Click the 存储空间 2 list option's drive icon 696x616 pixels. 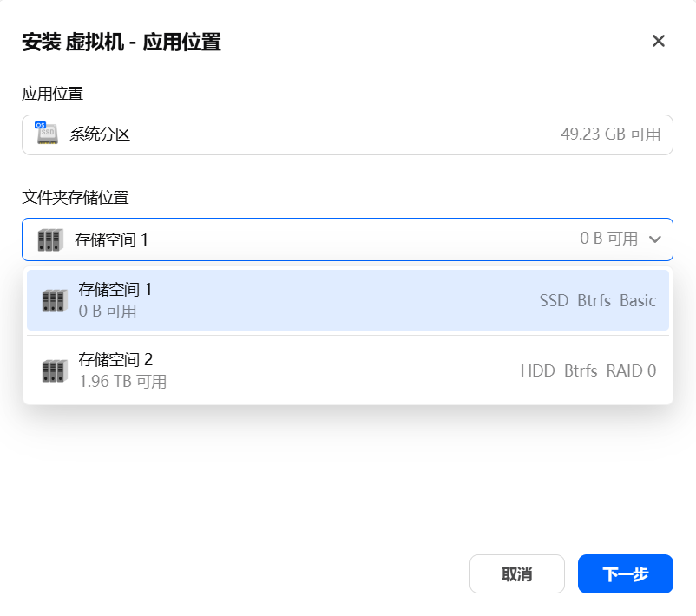(x=55, y=370)
